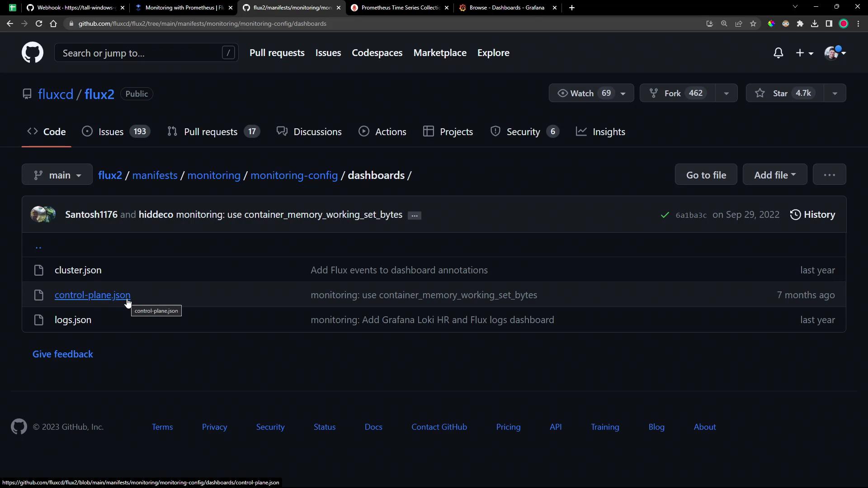Click the browser address bar
This screenshot has width=868, height=488.
tap(384, 23)
